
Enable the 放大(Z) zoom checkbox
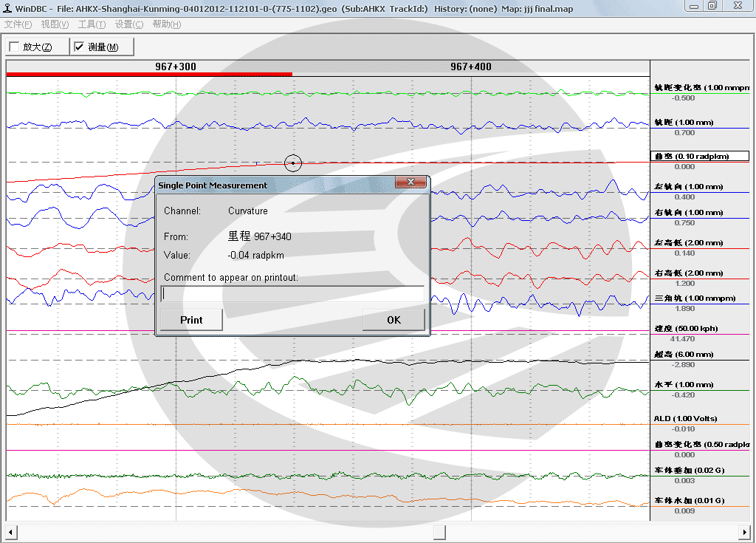15,47
